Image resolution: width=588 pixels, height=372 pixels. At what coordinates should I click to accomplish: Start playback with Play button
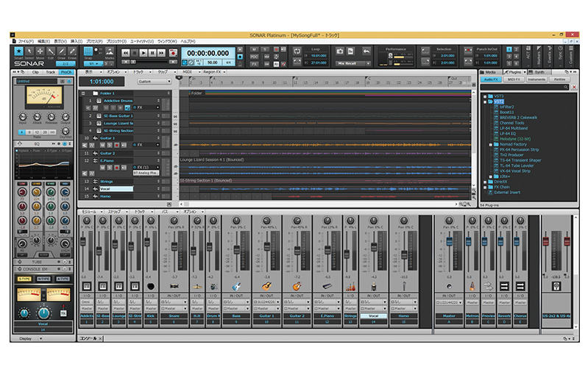(x=144, y=53)
